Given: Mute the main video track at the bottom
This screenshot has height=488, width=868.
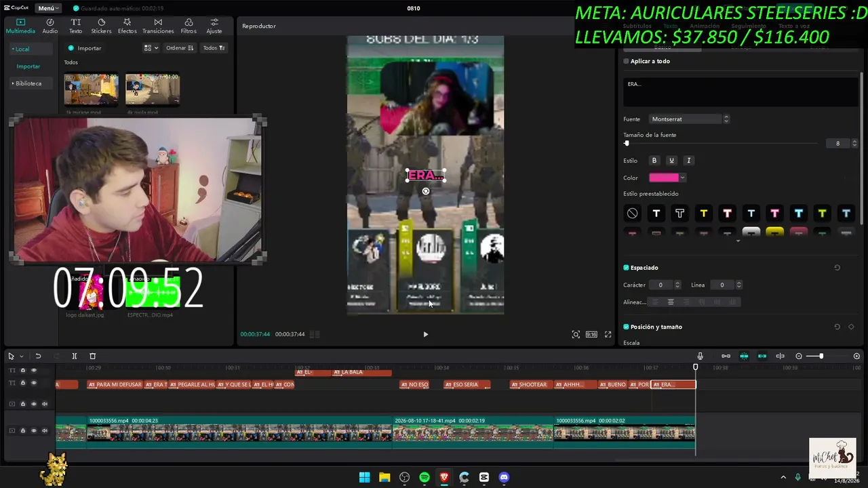Looking at the screenshot, I should pyautogui.click(x=45, y=431).
